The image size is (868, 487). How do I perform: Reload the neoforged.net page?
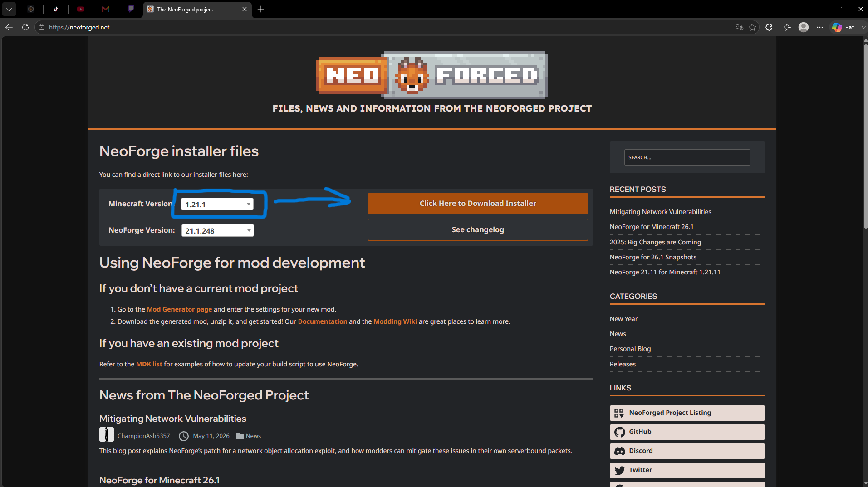[25, 27]
